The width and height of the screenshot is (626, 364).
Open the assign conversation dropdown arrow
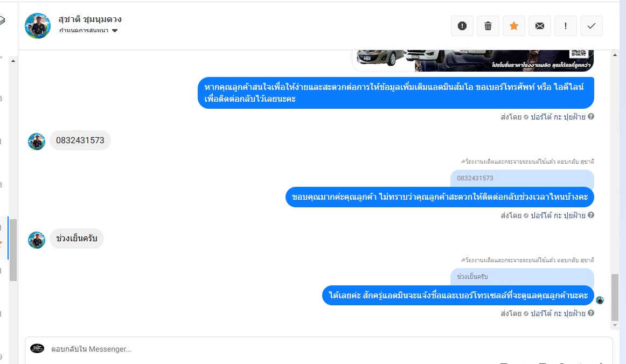tap(115, 31)
